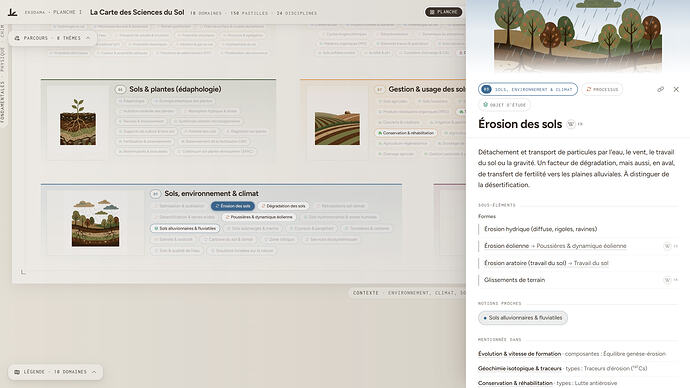The height and width of the screenshot is (388, 690).
Task: Select the Dégradation des sols pill
Action: [x=283, y=206]
